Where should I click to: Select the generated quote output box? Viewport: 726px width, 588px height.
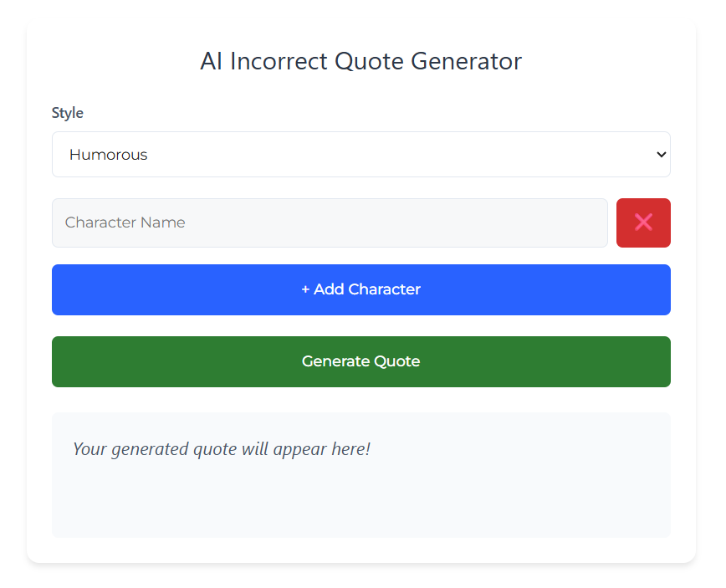coord(361,475)
